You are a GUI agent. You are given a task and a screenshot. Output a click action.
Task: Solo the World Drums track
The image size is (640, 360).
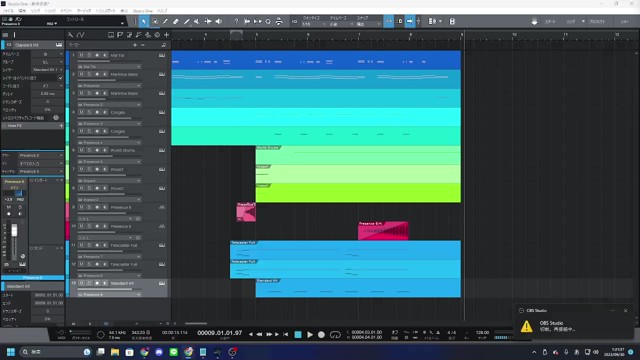pyautogui.click(x=89, y=150)
